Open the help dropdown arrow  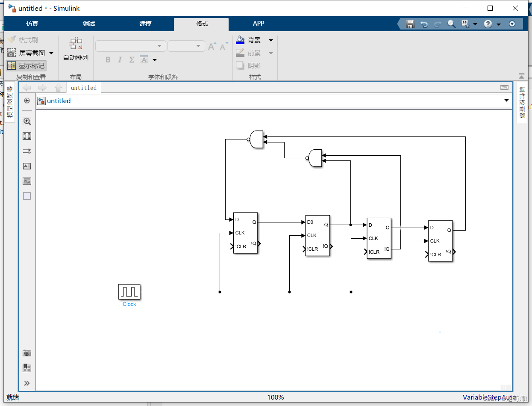point(499,24)
